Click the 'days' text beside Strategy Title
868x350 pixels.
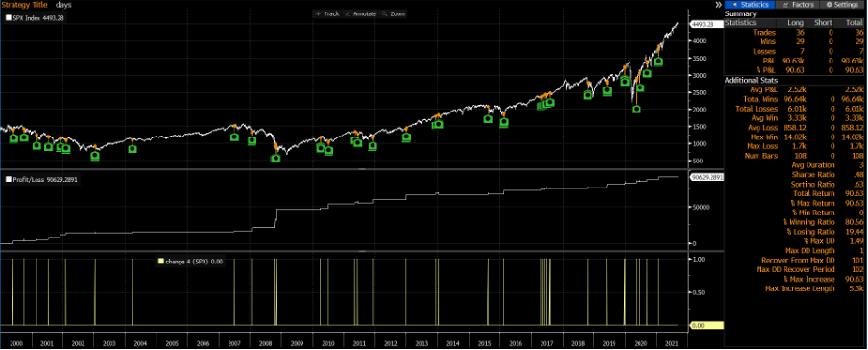click(x=63, y=5)
